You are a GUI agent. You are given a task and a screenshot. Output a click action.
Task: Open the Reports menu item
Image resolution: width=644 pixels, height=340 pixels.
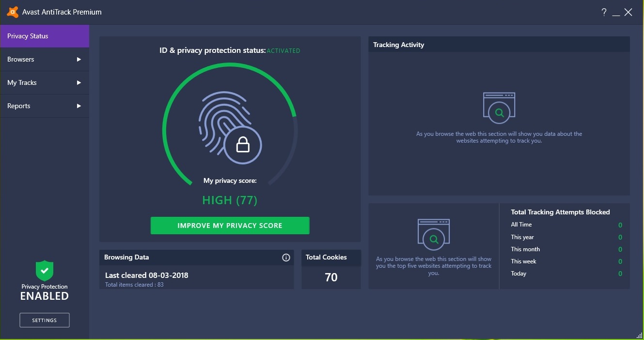pos(45,106)
